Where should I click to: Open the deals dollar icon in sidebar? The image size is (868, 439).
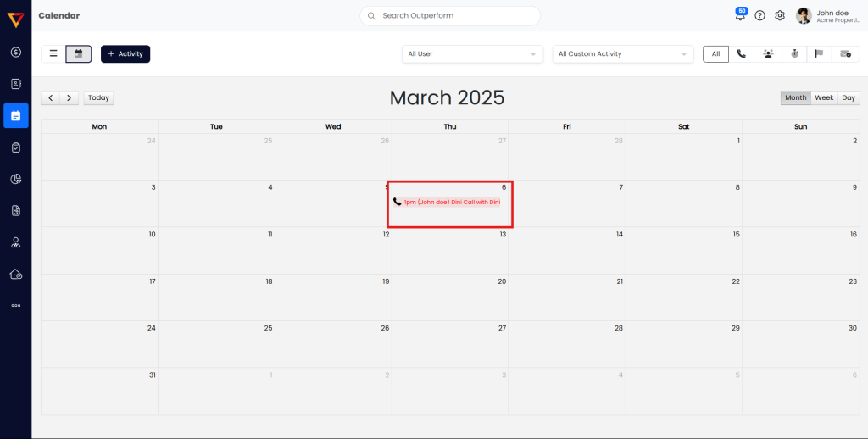[x=16, y=53]
